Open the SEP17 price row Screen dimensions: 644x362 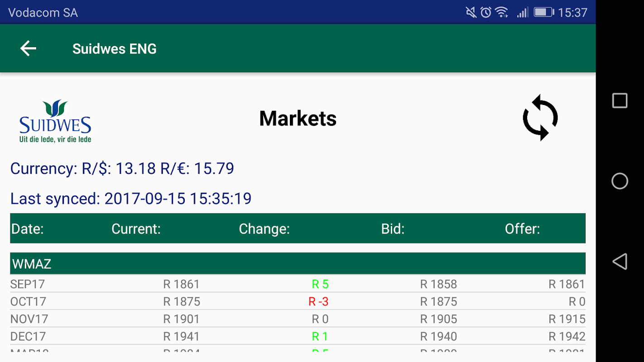(28, 284)
